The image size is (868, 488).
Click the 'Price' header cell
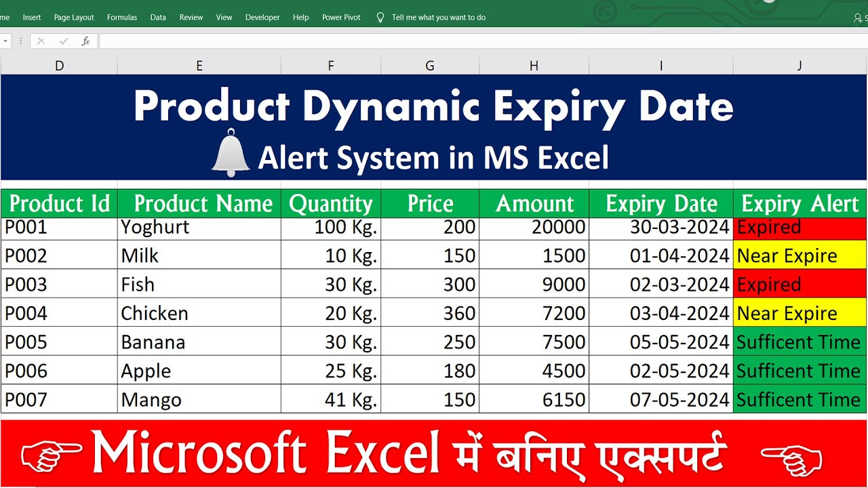(430, 203)
